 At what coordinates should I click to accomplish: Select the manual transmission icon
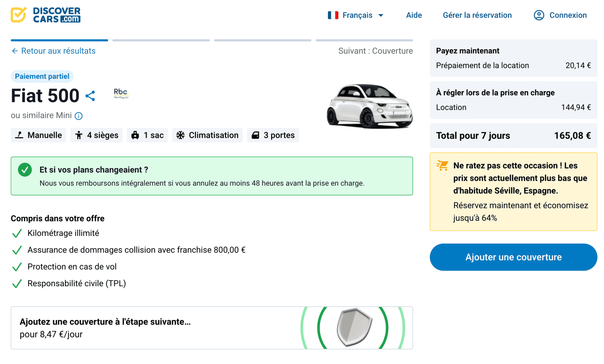(20, 135)
